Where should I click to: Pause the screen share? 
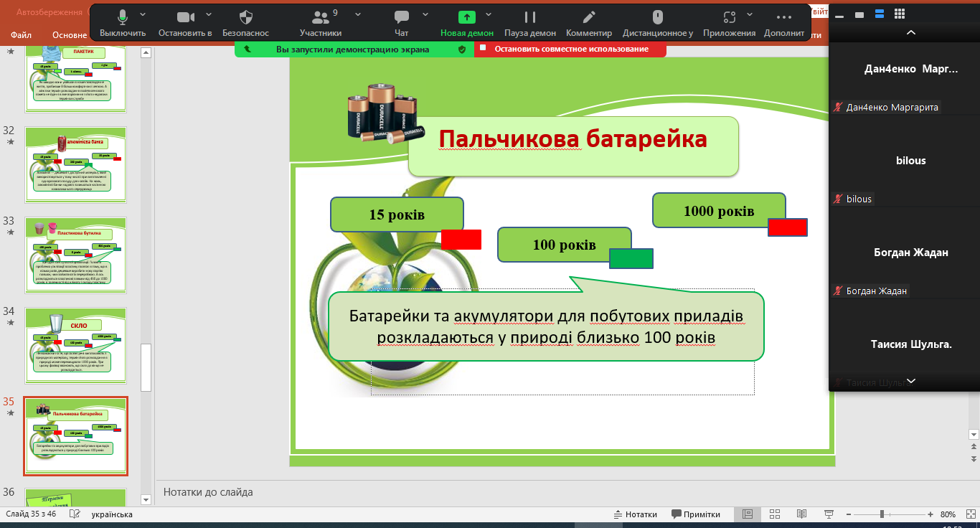coord(530,17)
